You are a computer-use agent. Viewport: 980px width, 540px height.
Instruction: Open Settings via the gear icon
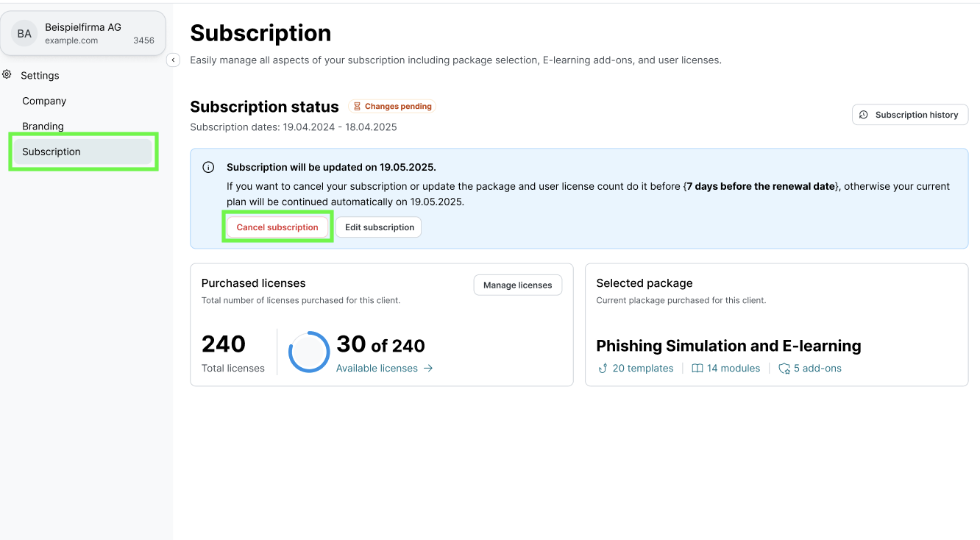coord(7,74)
